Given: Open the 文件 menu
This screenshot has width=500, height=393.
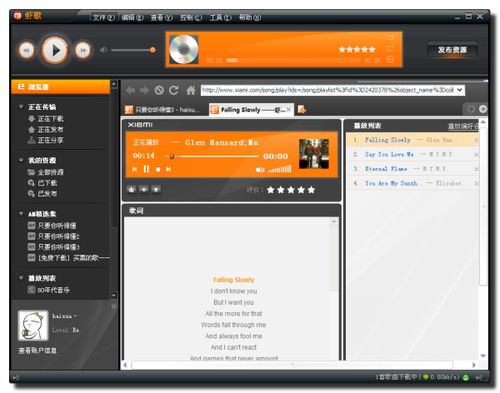Looking at the screenshot, I should click(104, 17).
